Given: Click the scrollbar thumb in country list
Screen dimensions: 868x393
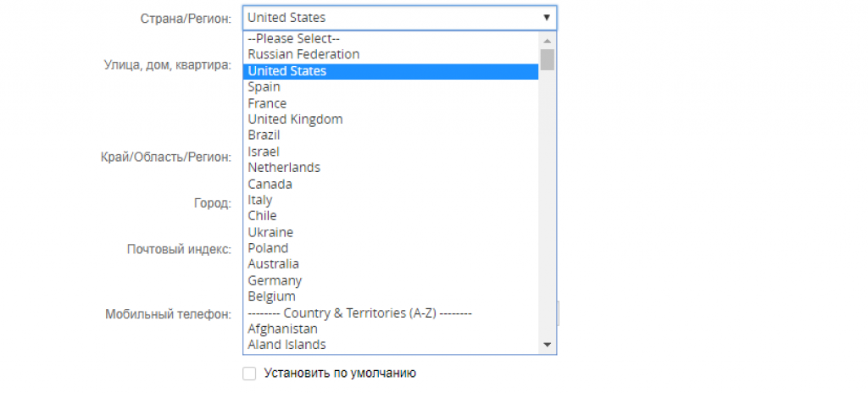Looking at the screenshot, I should [x=547, y=59].
